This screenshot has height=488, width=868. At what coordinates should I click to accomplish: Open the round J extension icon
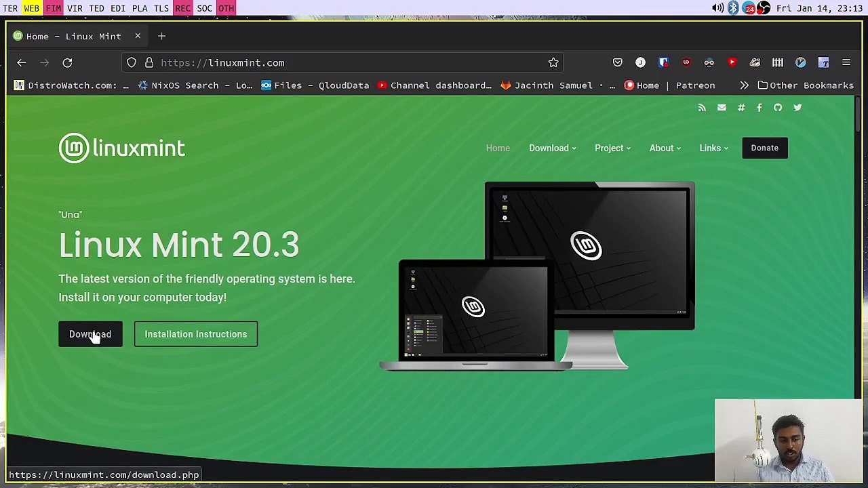click(x=640, y=62)
